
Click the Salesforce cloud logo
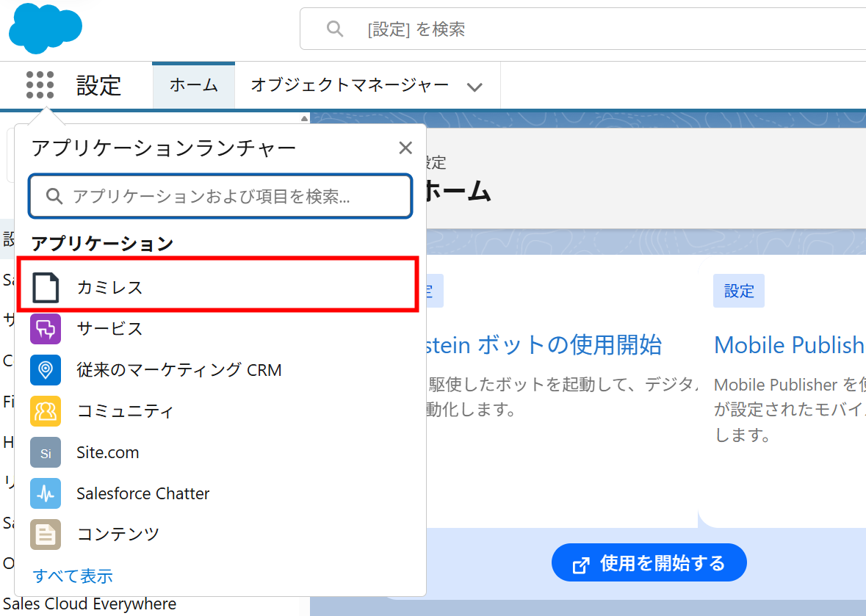[45, 28]
